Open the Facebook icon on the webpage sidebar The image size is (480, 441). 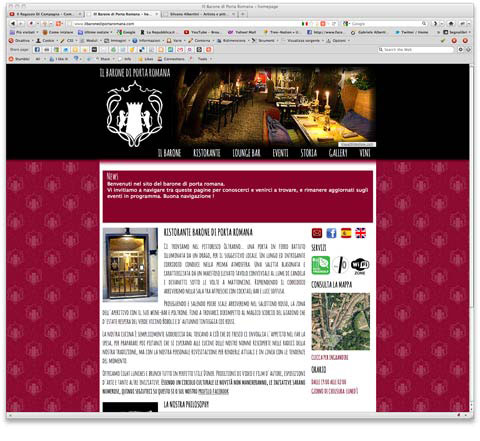pos(331,233)
